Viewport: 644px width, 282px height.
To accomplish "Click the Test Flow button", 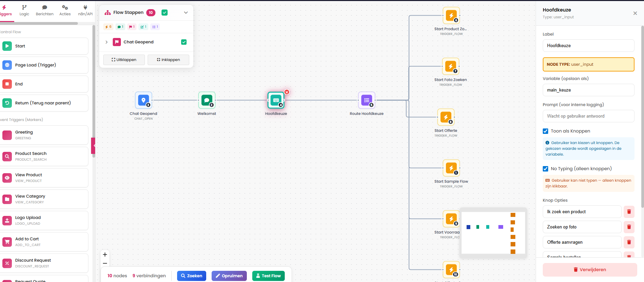I will 268,276.
